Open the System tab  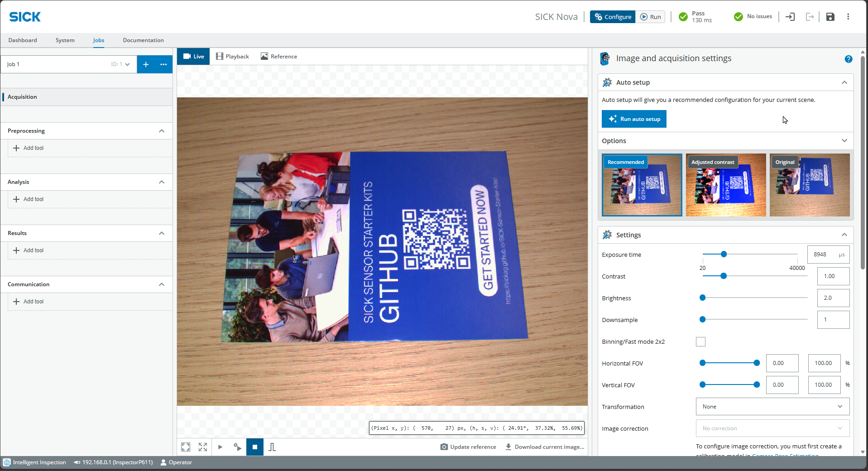[x=65, y=40]
